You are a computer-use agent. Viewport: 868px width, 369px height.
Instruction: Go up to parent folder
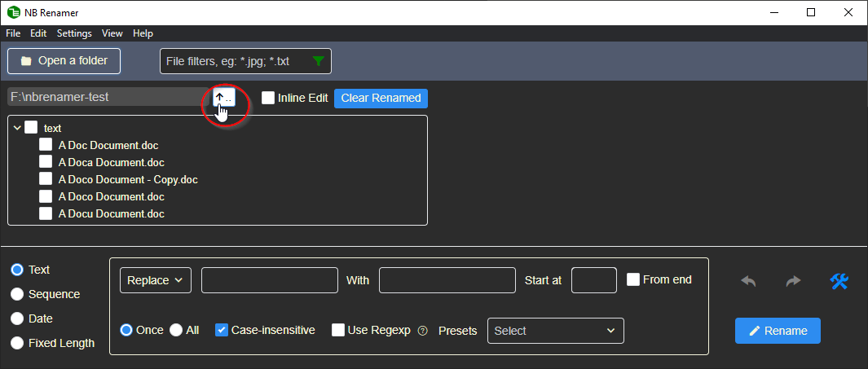[223, 98]
